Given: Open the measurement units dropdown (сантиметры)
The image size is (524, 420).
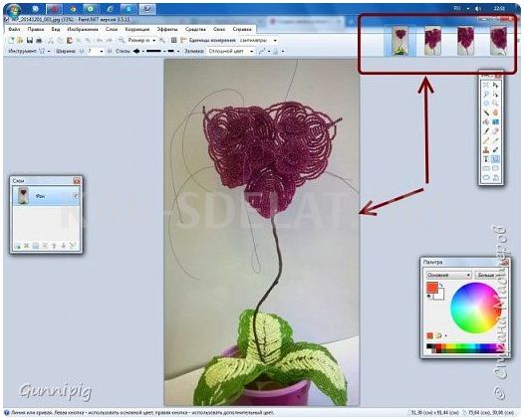Looking at the screenshot, I should [x=258, y=41].
